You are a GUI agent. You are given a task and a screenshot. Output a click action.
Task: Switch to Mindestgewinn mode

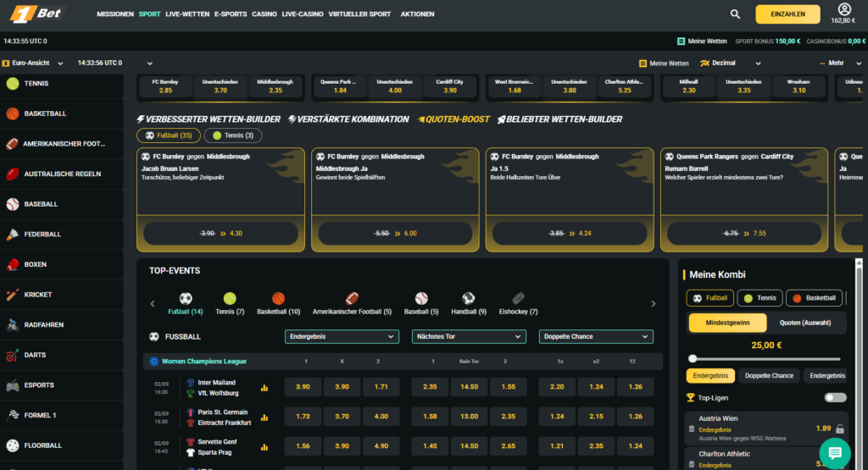tap(727, 323)
